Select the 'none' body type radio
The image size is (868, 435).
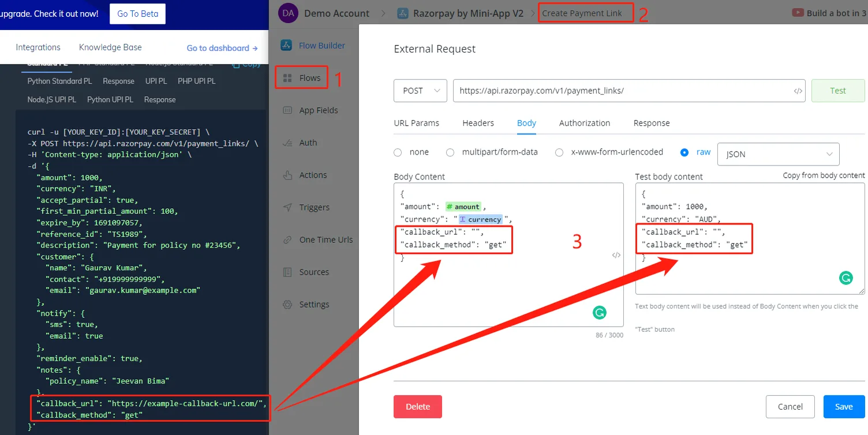[x=398, y=152]
